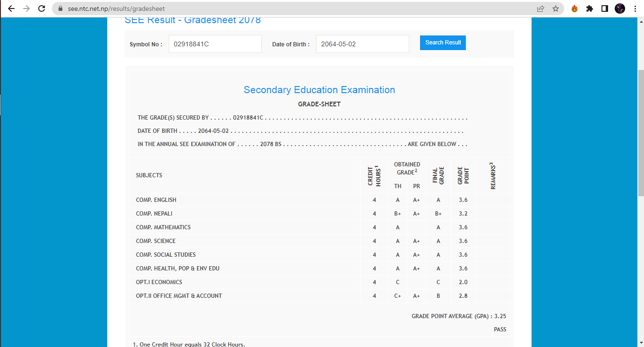Reload the current page

[42, 9]
